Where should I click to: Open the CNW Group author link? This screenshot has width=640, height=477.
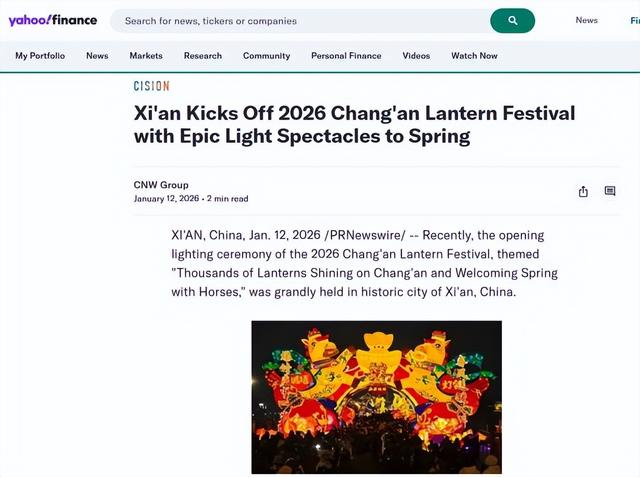point(161,185)
